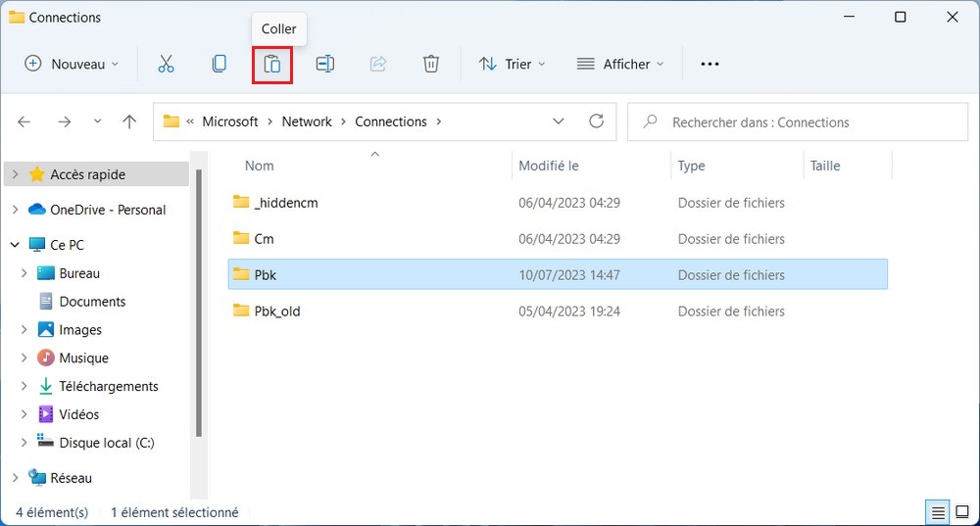Open recent locations chevron
This screenshot has width=980, height=526.
click(x=97, y=121)
